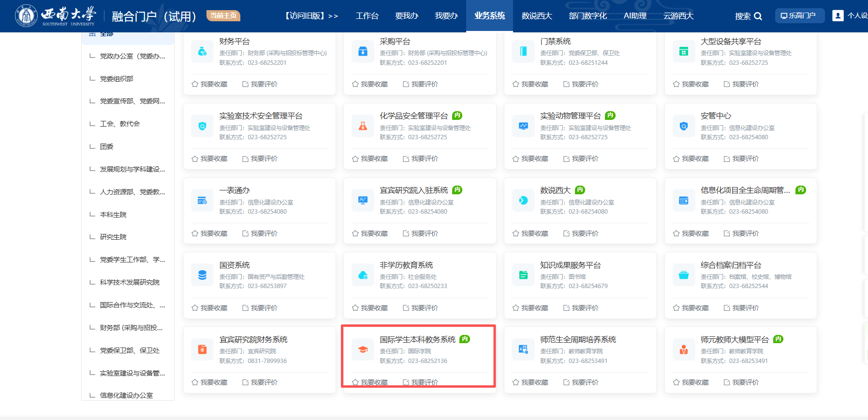Click 我要评价 on 知识成果服务平台
Image resolution: width=868 pixels, height=420 pixels.
pos(581,308)
